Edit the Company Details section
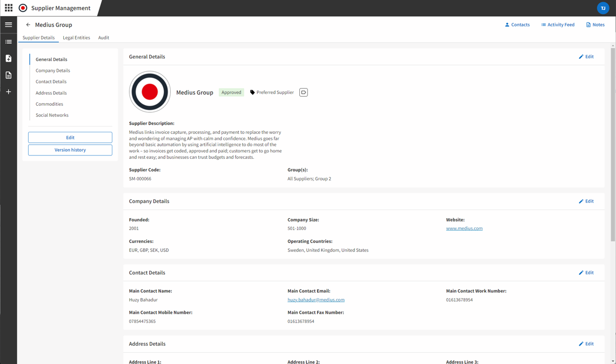This screenshot has width=616, height=364. tap(586, 201)
